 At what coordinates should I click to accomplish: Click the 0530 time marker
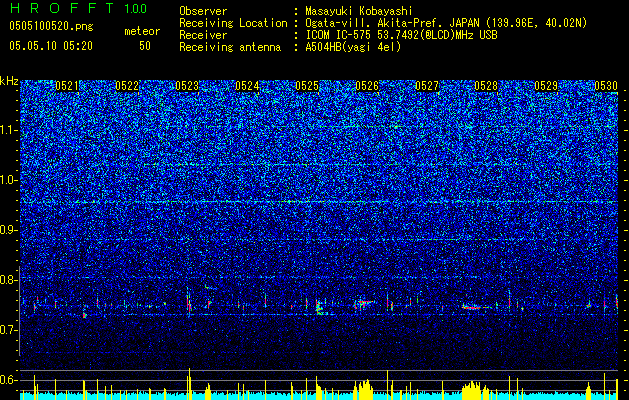[606, 86]
